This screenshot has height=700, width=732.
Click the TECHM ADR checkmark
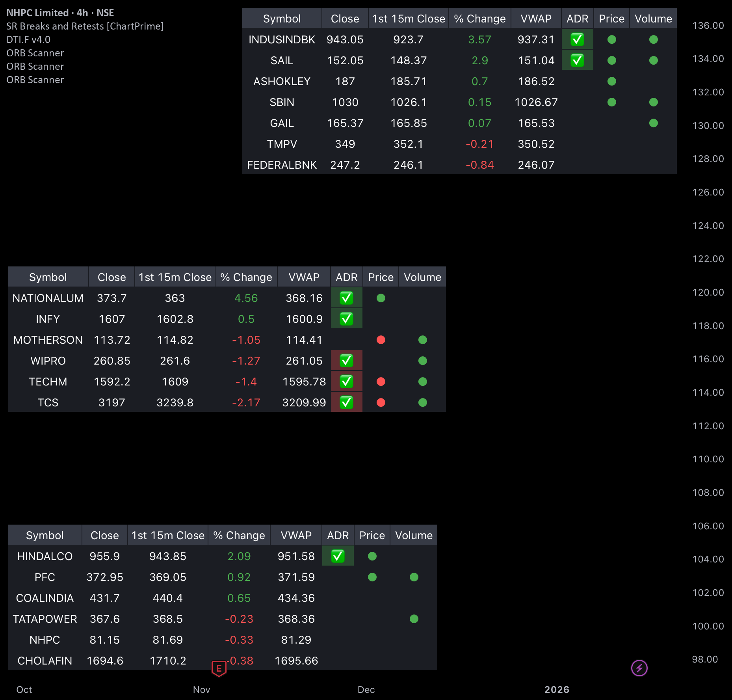pos(346,382)
